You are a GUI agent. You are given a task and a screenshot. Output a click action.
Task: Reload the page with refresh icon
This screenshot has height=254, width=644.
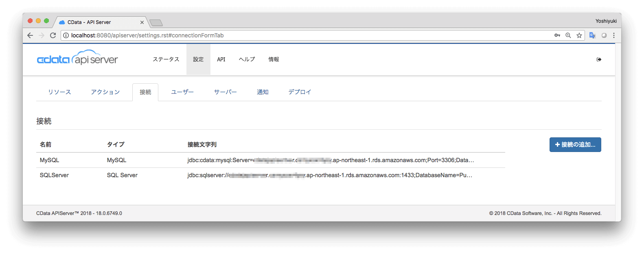pos(53,35)
